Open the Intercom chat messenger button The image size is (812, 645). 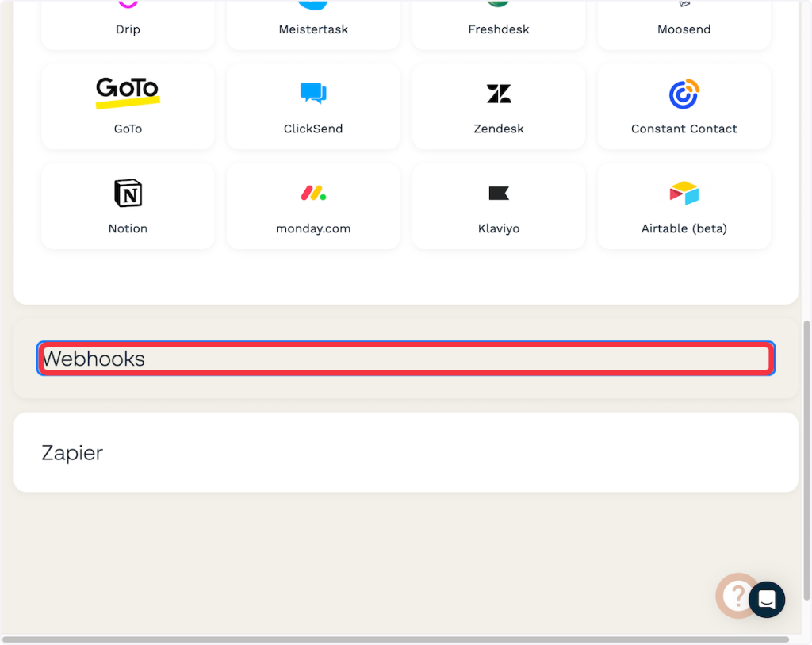pyautogui.click(x=767, y=599)
